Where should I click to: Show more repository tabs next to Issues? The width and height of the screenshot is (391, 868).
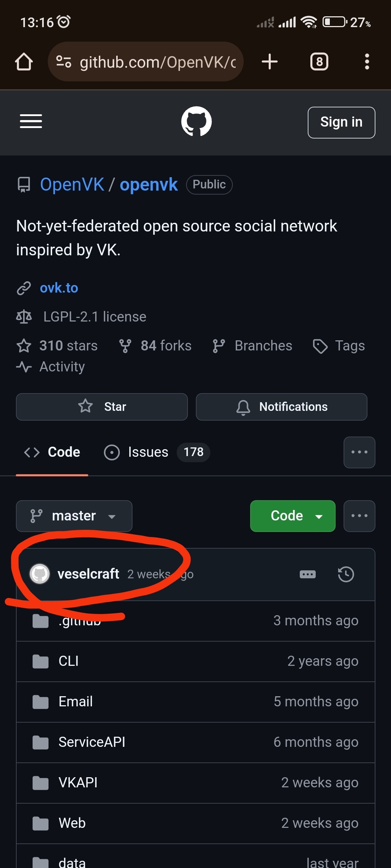(x=359, y=452)
